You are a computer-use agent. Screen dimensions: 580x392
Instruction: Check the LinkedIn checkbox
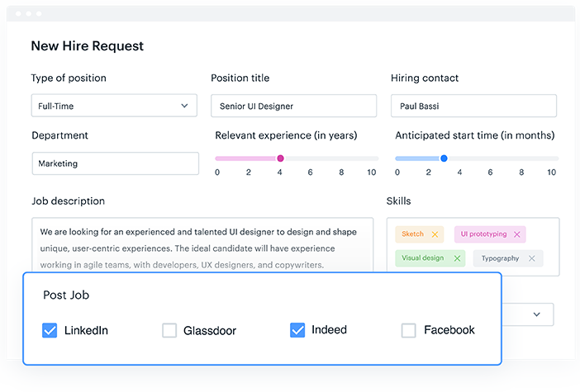[50, 330]
